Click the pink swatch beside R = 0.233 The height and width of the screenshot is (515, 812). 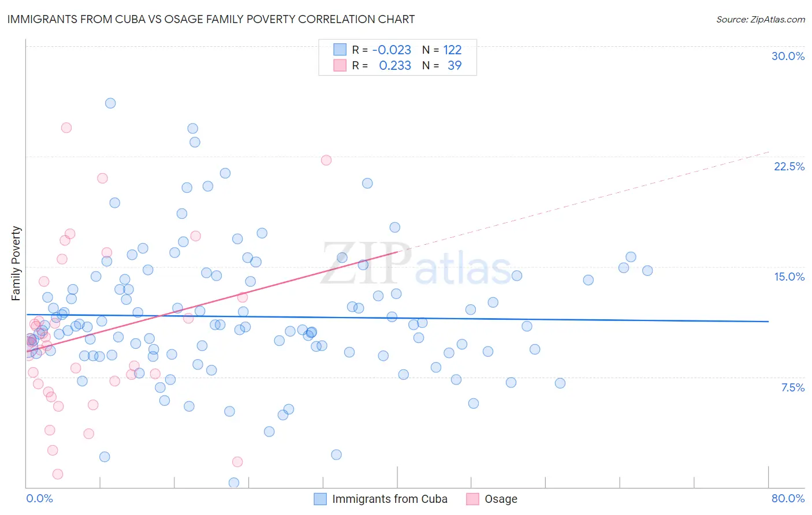click(340, 65)
